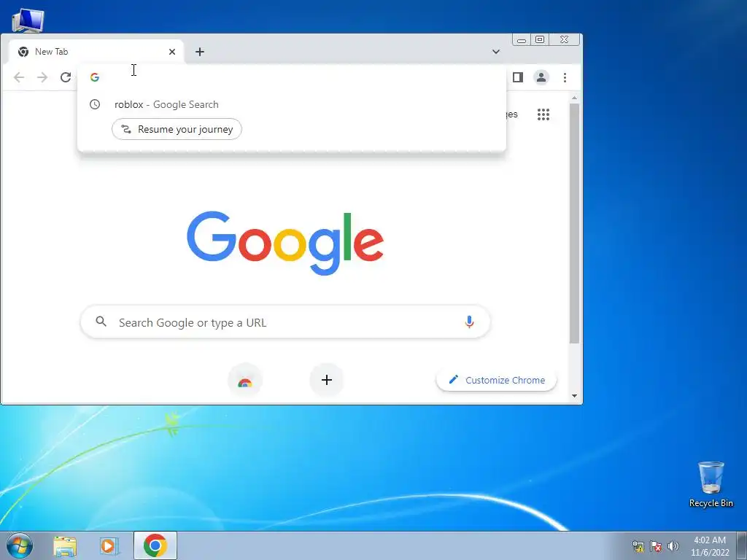Open the Recycle Bin desktop icon
The width and height of the screenshot is (747, 560).
tap(711, 484)
